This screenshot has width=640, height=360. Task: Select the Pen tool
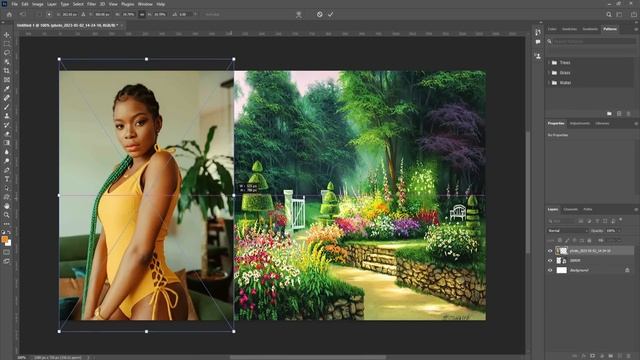[7, 170]
